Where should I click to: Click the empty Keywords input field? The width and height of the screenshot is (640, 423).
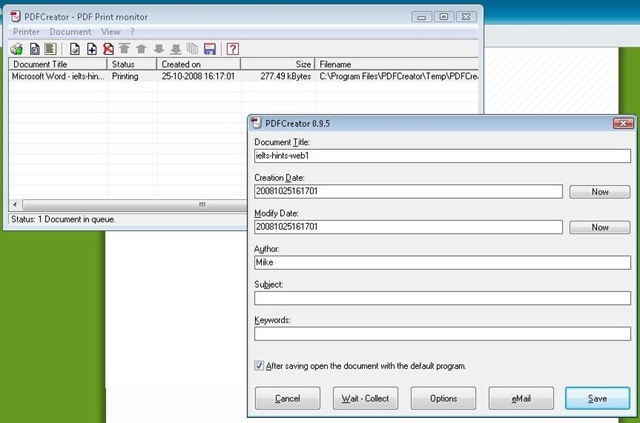click(442, 334)
